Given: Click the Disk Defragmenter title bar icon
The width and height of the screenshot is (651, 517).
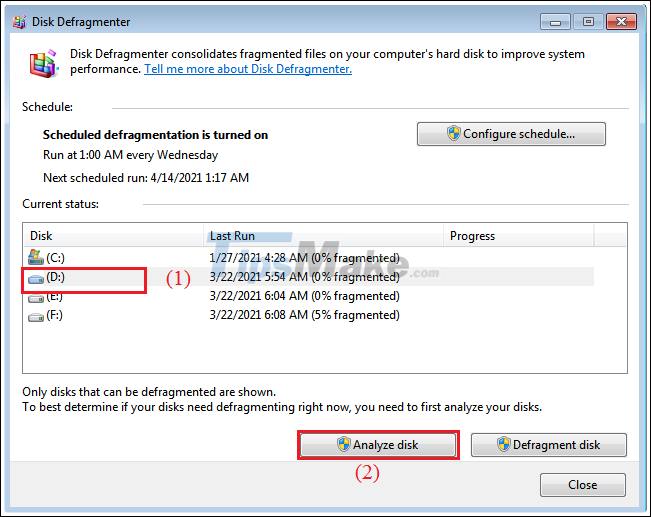Looking at the screenshot, I should point(19,22).
